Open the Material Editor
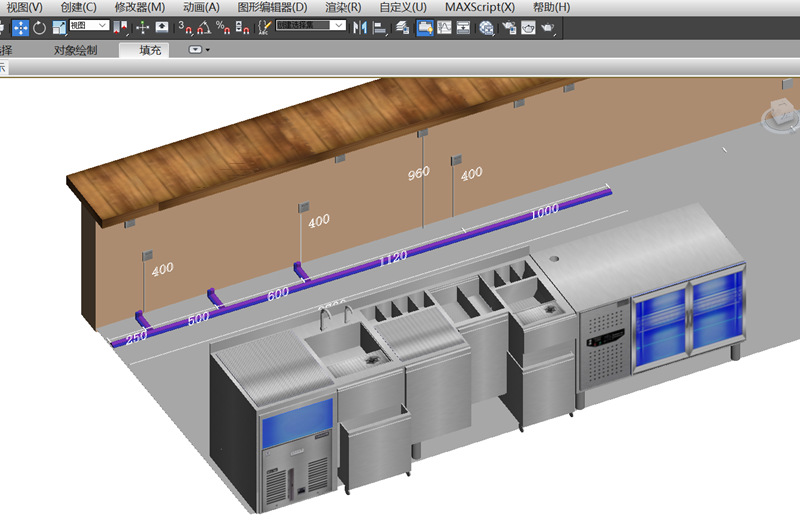Screen dimensions: 800x520 click(487, 27)
